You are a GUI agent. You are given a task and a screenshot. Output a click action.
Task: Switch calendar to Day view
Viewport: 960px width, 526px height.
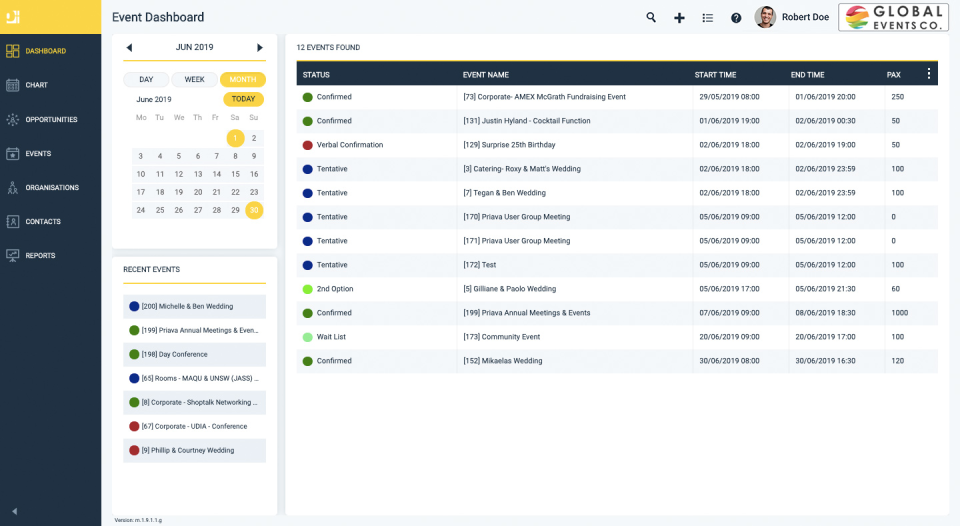point(146,79)
